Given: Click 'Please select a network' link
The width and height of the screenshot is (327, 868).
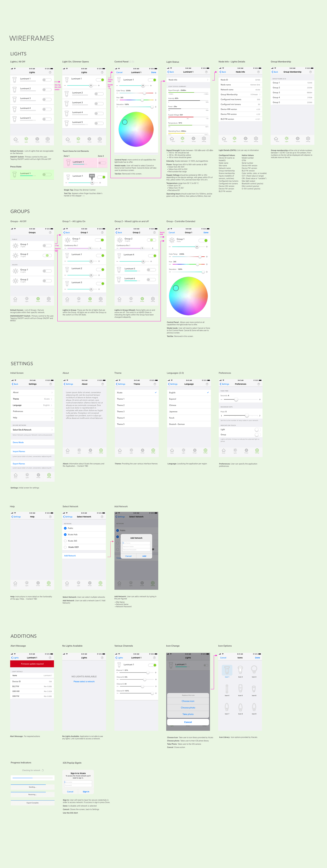Looking at the screenshot, I should (84, 681).
